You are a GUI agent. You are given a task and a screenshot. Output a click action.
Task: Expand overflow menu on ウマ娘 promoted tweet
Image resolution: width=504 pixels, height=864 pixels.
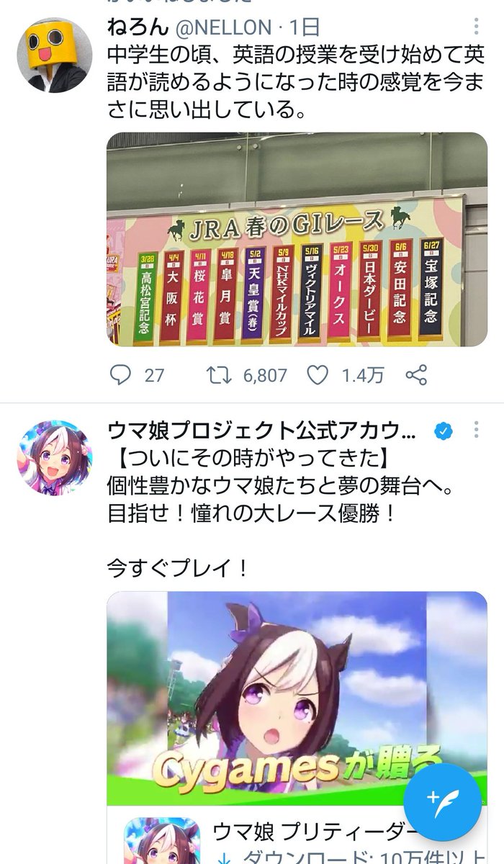[475, 431]
